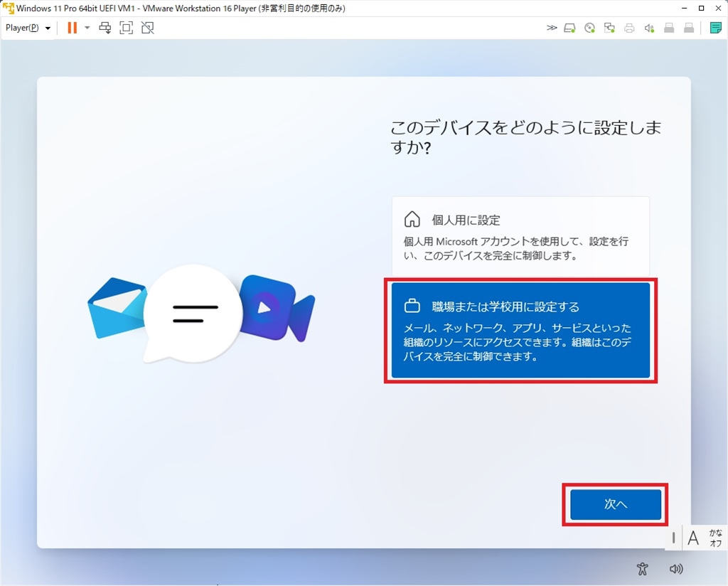
Task: Open the green message log note icon
Action: [x=716, y=28]
